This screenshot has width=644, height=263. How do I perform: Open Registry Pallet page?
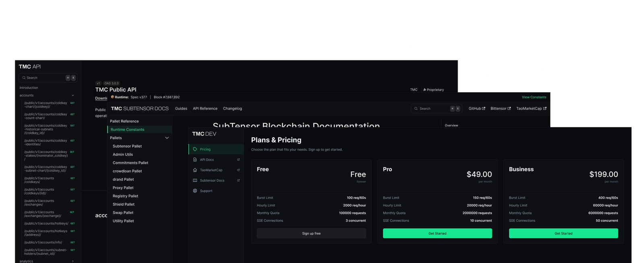tap(125, 196)
